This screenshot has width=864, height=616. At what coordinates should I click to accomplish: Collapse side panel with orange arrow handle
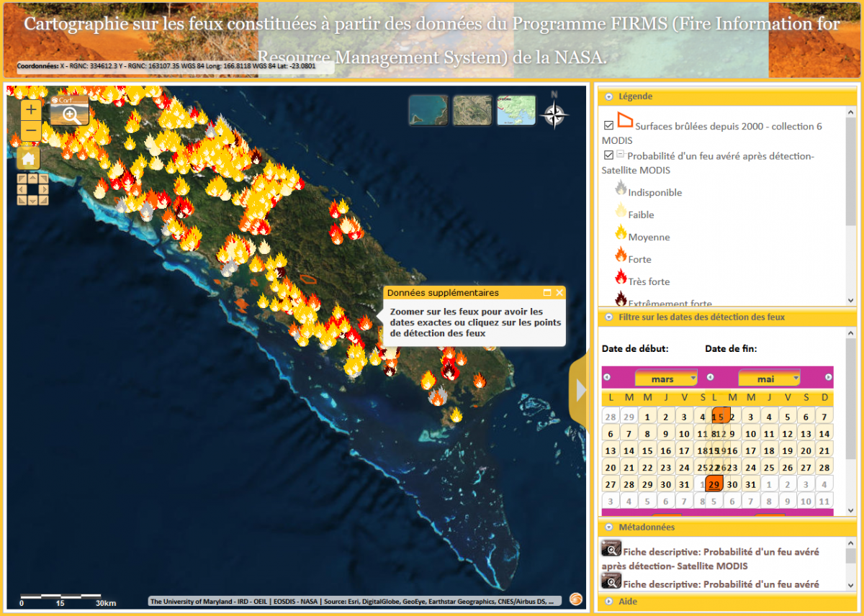coord(580,390)
